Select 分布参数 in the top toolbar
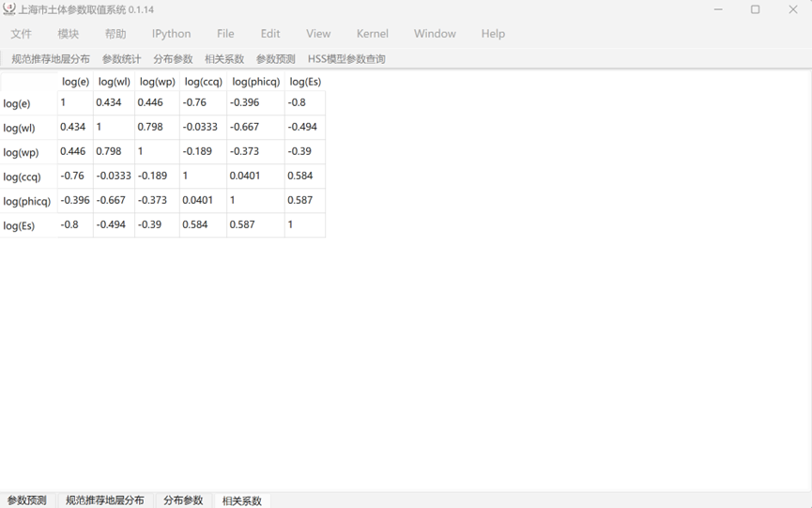 pos(173,59)
